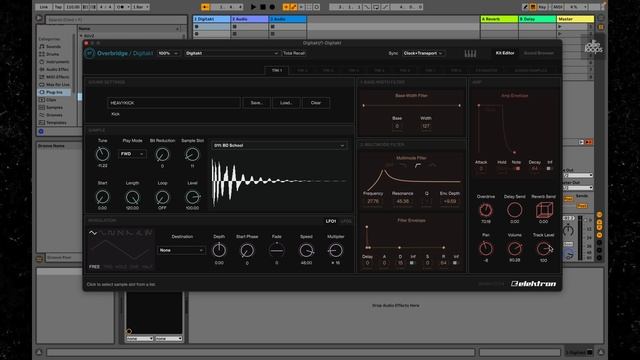
Task: Select the sine LFO waveform icon
Action: tap(93, 233)
